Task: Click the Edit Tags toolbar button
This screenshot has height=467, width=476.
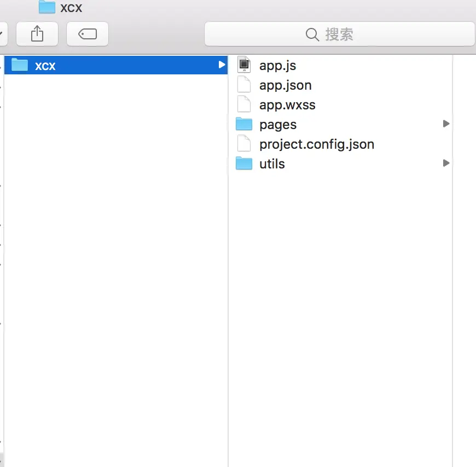Action: pyautogui.click(x=88, y=34)
